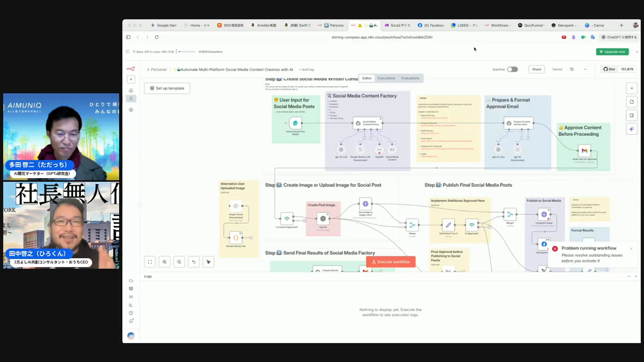Toggle the Inactive workflow switch on
This screenshot has height=362, width=644.
[x=512, y=69]
